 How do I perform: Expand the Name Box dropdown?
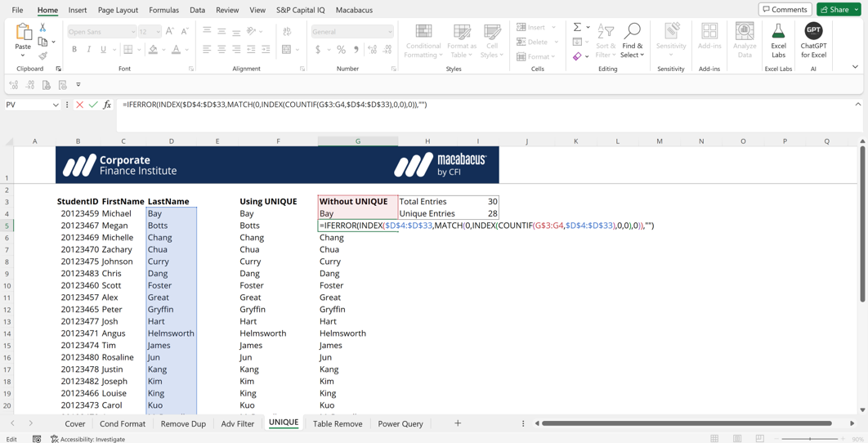[x=56, y=105]
